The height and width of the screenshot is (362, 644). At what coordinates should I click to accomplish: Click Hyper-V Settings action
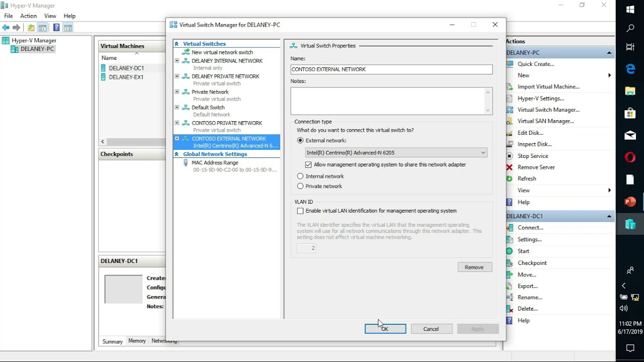coord(541,99)
